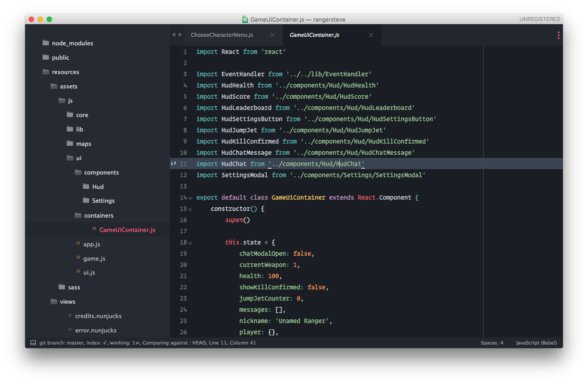The width and height of the screenshot is (588, 384).
Task: Collapse the class fold arrow on line 14
Action: coord(190,198)
